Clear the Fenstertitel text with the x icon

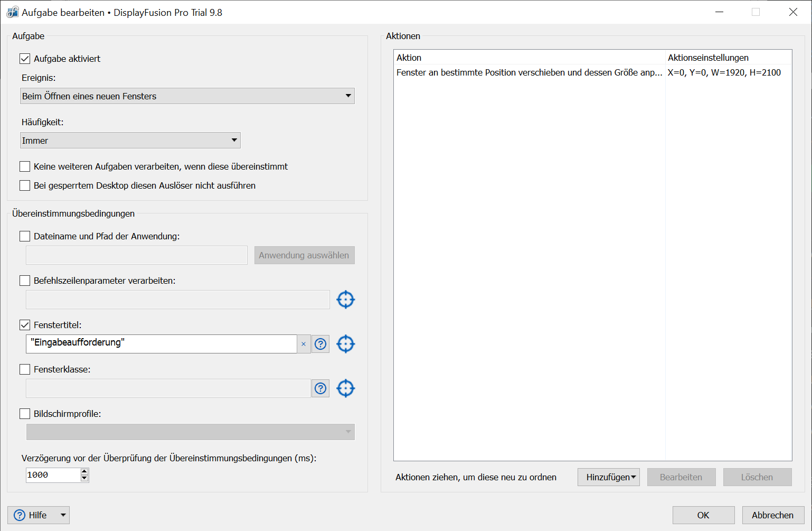304,344
